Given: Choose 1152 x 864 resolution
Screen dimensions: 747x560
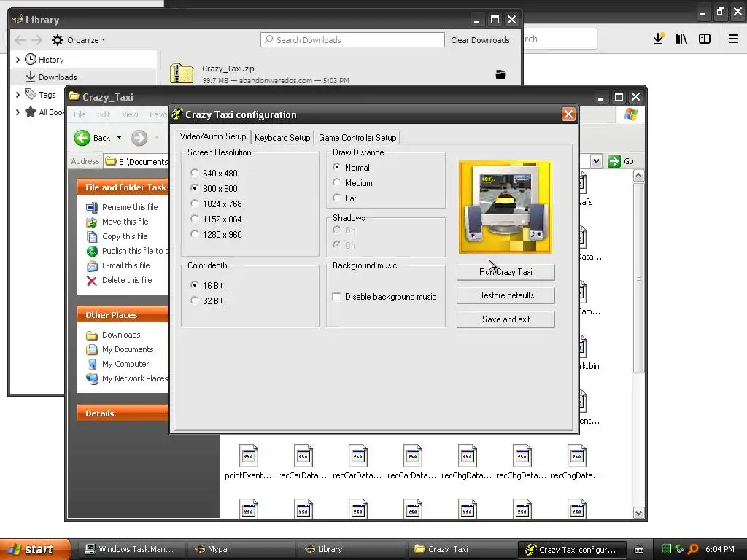Looking at the screenshot, I should click(194, 219).
